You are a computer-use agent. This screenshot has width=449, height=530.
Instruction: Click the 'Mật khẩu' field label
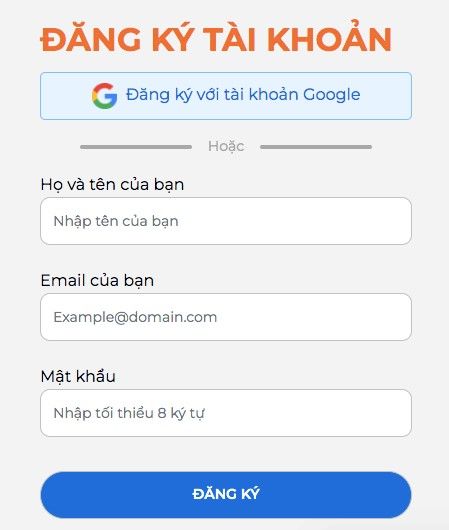point(78,376)
